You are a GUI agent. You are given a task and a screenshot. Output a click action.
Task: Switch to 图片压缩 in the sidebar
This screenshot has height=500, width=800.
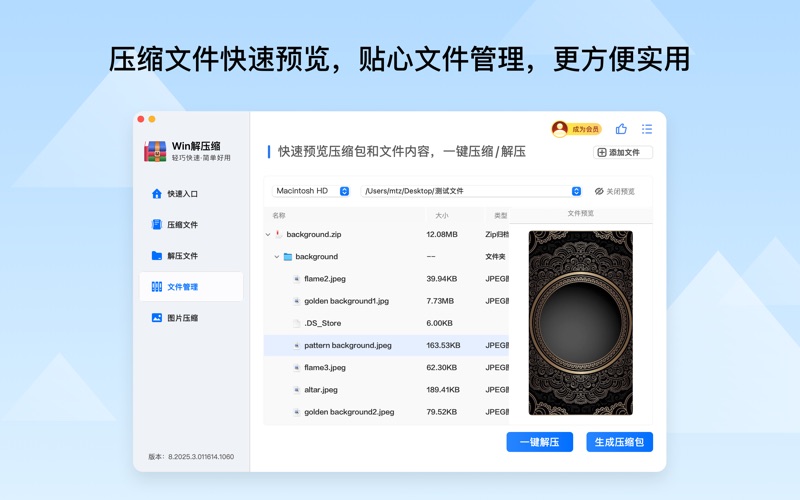[x=191, y=318]
